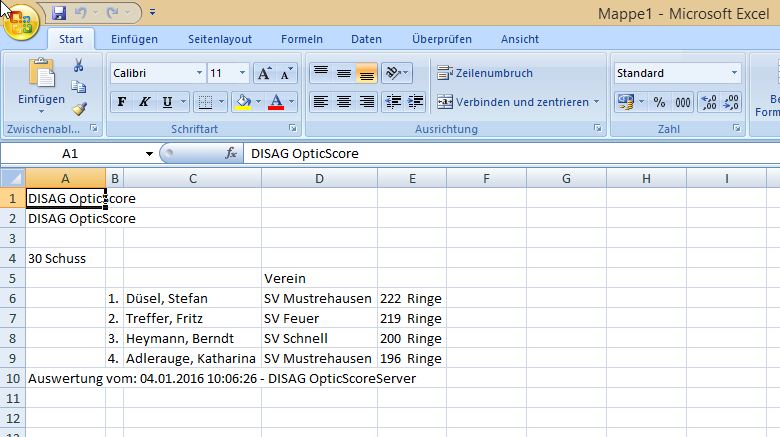Expand the Standard number format dropdown
Viewport: 780px width, 437px height.
(734, 73)
